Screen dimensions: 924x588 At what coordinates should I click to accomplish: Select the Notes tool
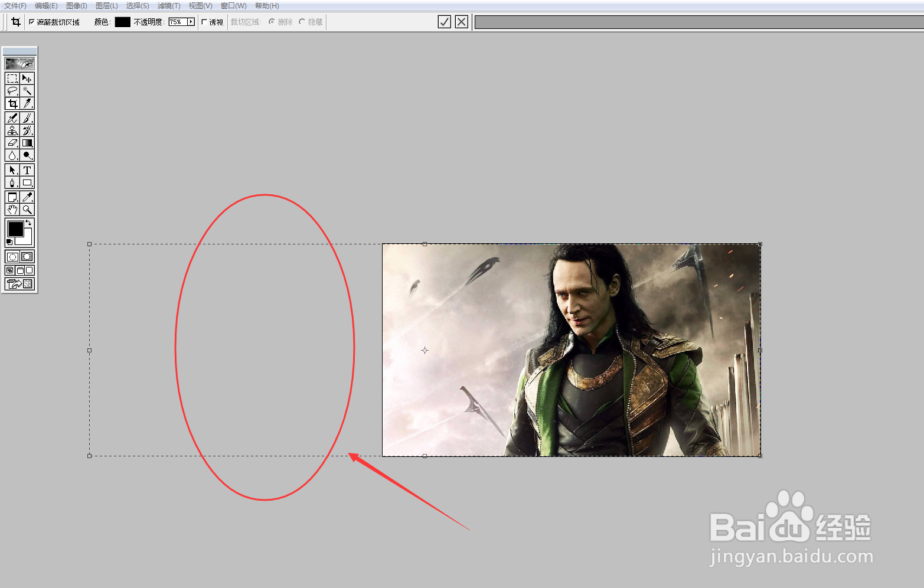coord(12,197)
